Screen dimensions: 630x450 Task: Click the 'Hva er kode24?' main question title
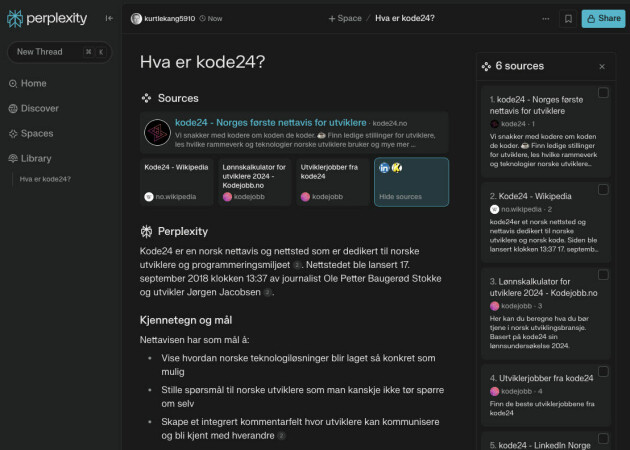click(202, 62)
